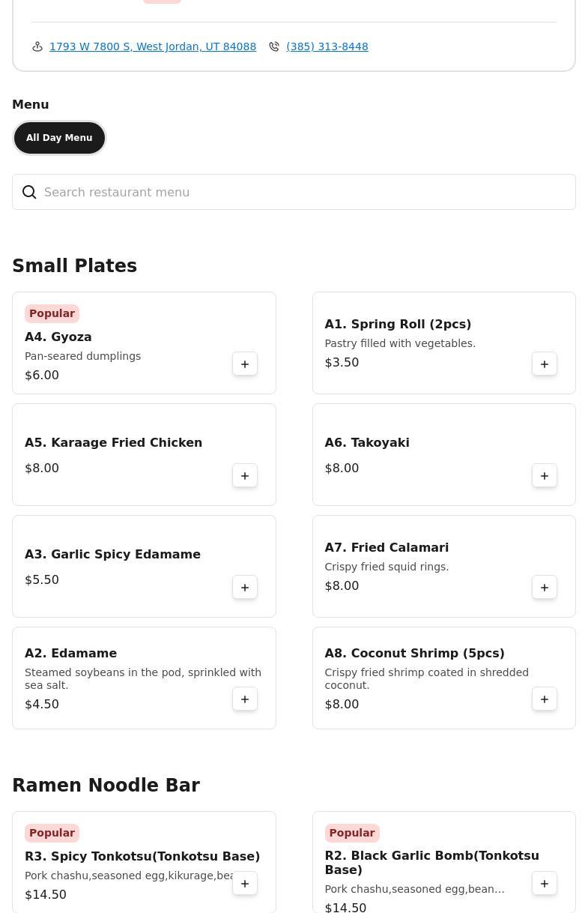Add A4. Gyoza to the order
The height and width of the screenshot is (913, 588).
[x=245, y=364]
